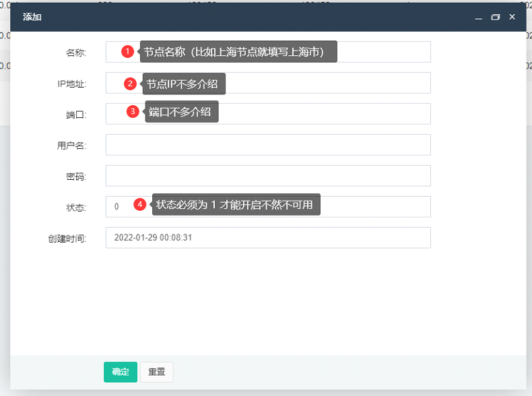Focus the IP地址 input field

point(268,83)
